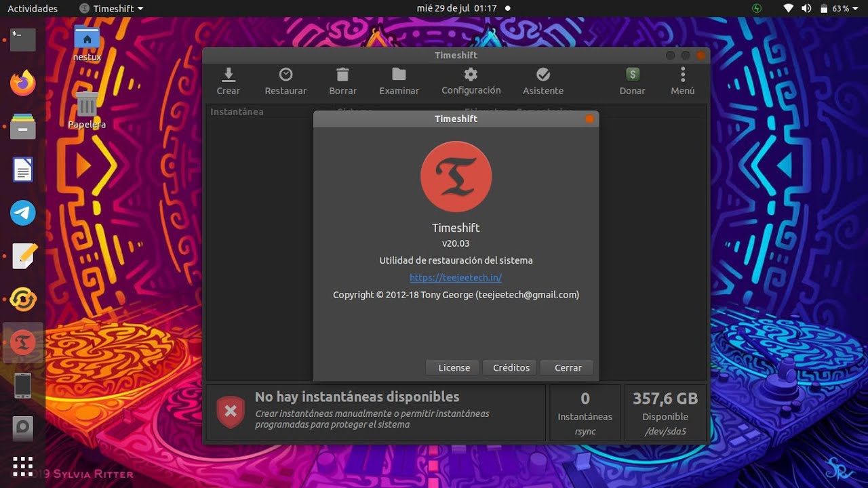Click the Cerrar button
This screenshot has height=488, width=868.
click(568, 367)
